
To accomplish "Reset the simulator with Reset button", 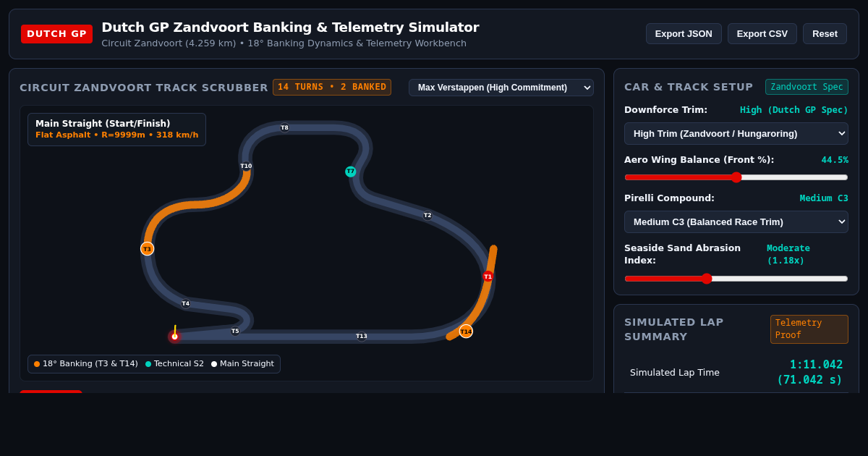I will (825, 33).
